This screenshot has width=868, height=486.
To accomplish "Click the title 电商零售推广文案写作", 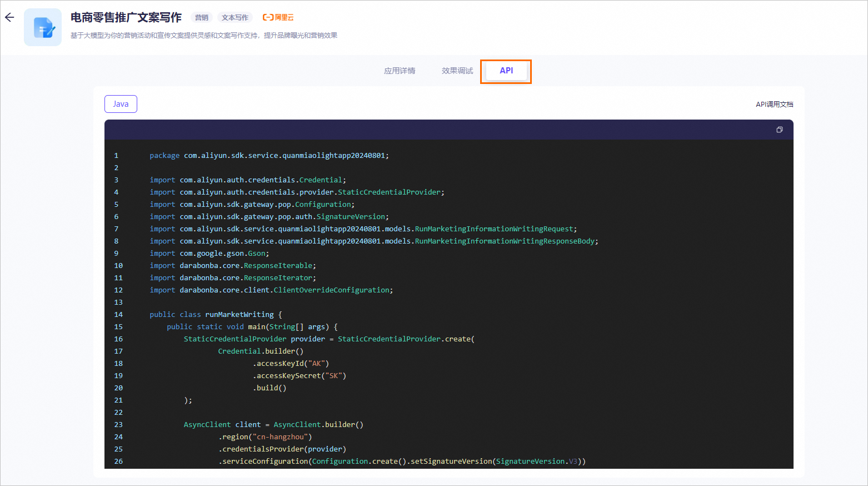I will 126,17.
